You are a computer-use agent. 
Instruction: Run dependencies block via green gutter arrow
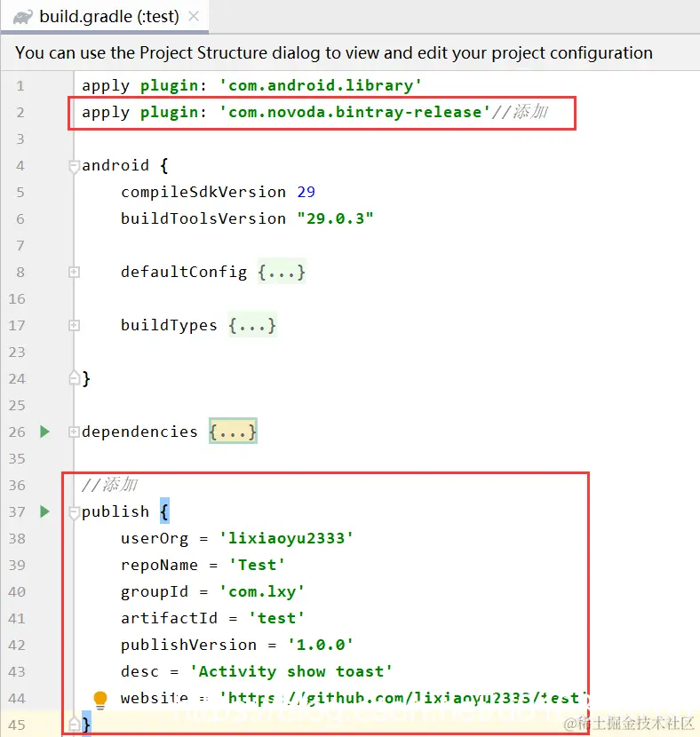(x=44, y=432)
